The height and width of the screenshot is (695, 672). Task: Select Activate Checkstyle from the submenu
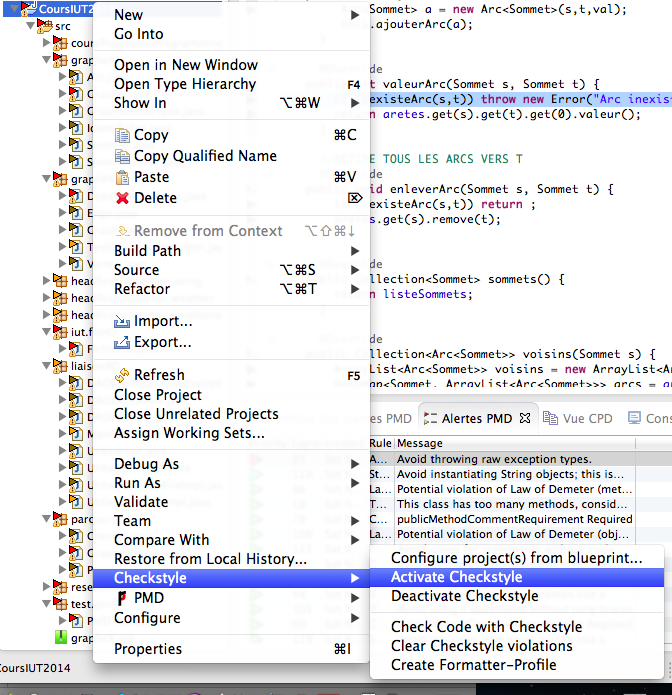(456, 577)
